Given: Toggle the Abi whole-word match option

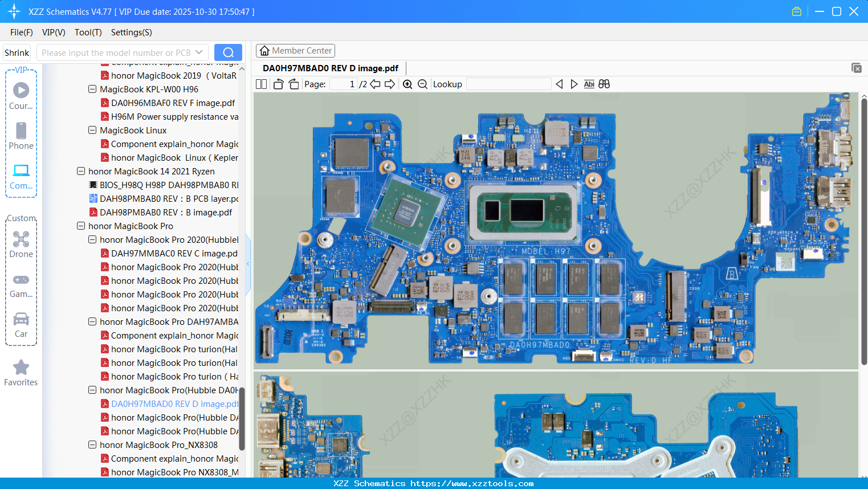Looking at the screenshot, I should (589, 84).
